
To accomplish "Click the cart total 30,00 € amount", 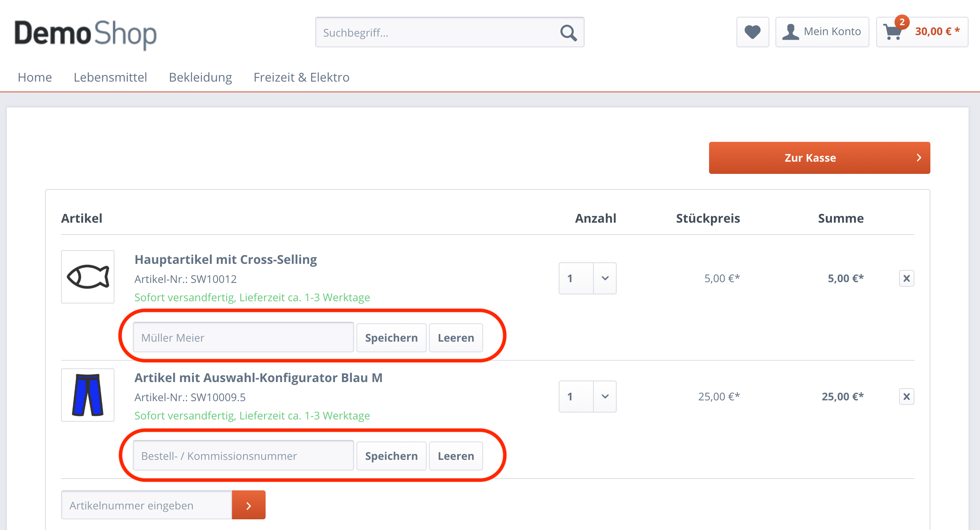I will [937, 31].
